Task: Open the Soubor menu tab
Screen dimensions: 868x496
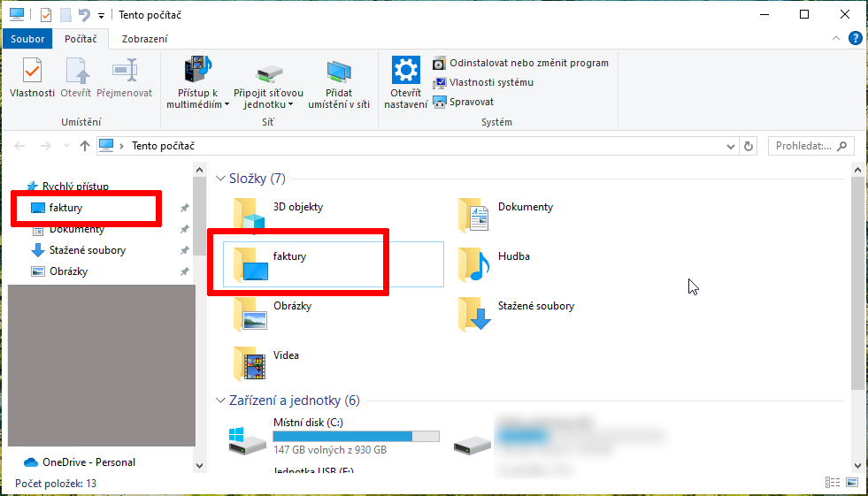Action: pos(28,39)
